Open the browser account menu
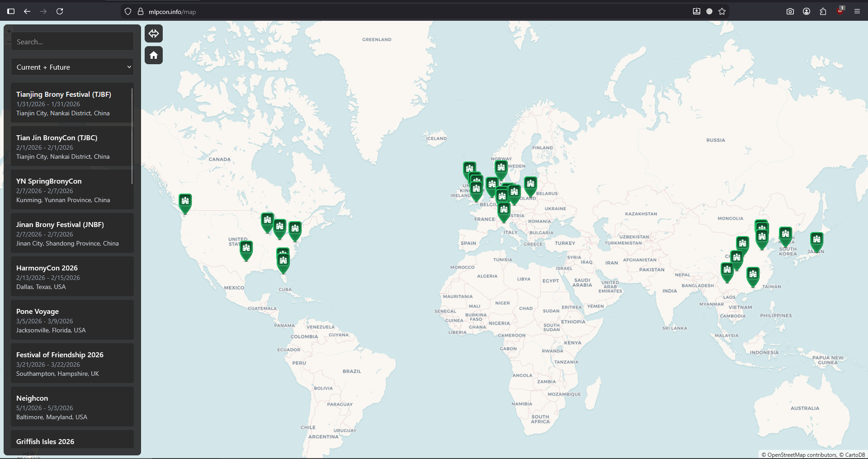This screenshot has height=459, width=868. (807, 11)
